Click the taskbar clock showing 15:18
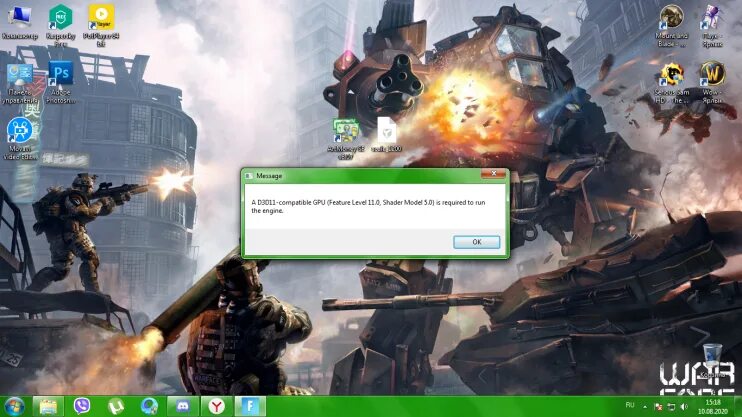 [713, 407]
